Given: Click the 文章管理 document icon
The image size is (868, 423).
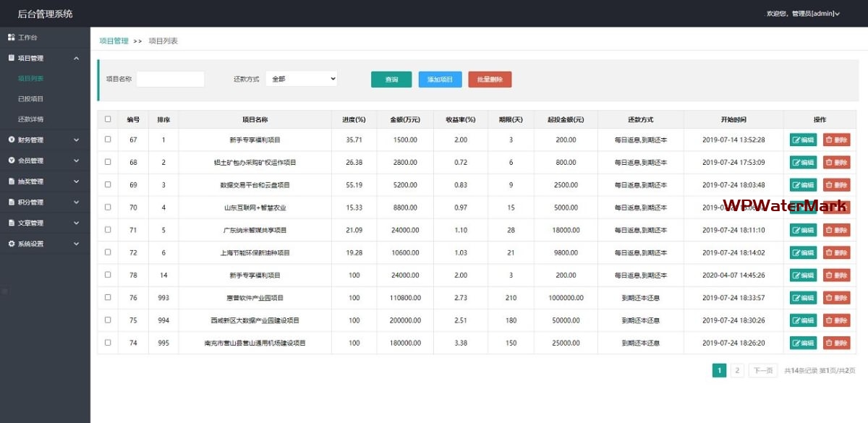Looking at the screenshot, I should [x=12, y=223].
